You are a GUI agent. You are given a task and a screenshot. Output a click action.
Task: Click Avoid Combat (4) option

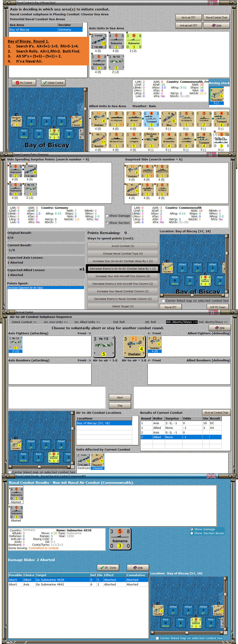click(123, 246)
